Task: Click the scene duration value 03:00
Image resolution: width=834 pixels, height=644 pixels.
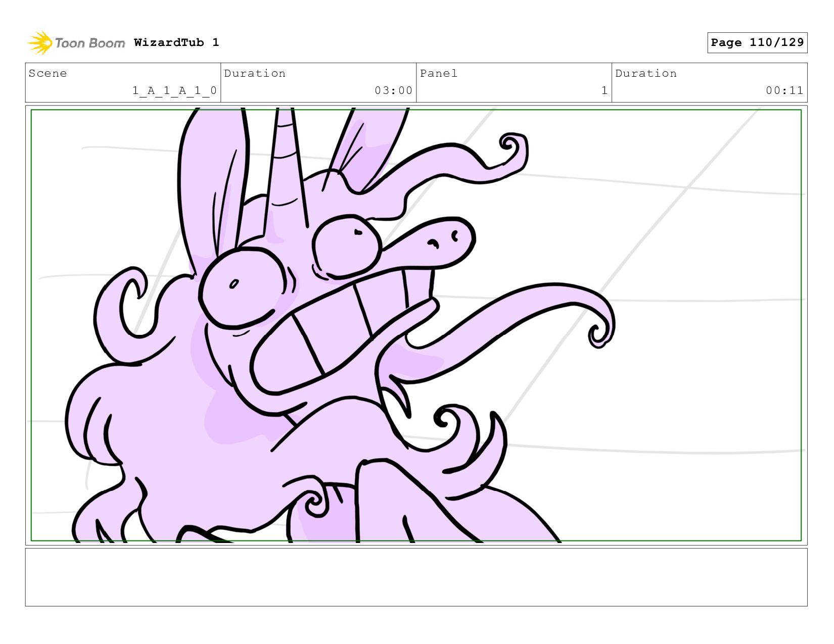Action: 393,90
